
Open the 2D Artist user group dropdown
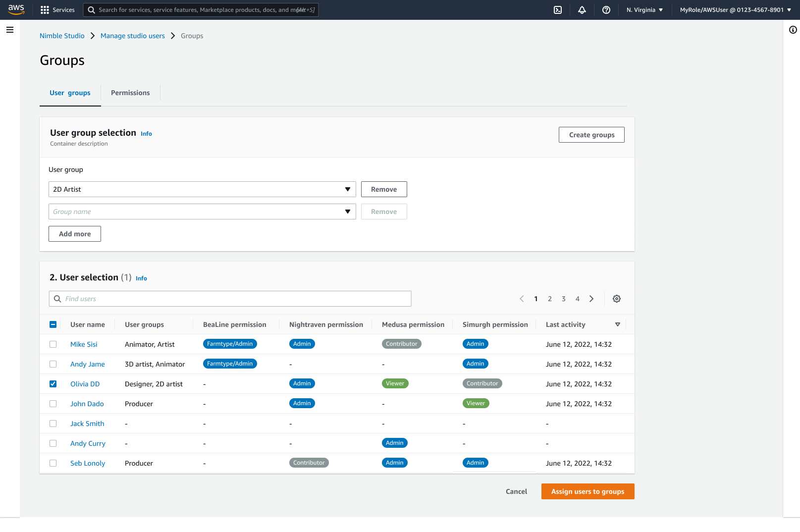pyautogui.click(x=202, y=189)
